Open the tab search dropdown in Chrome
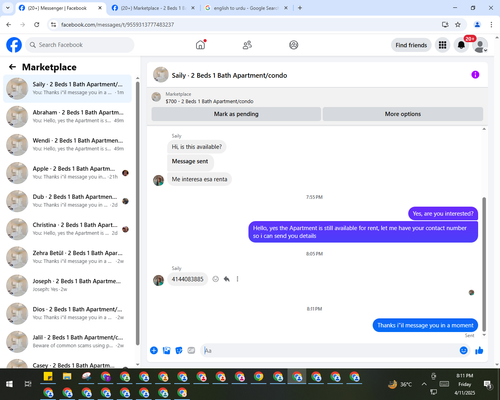This screenshot has width=500, height=400. click(8, 8)
